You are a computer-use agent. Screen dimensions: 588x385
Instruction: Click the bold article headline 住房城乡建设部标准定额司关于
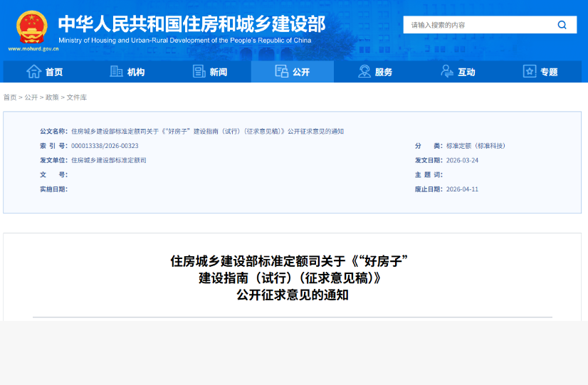pyautogui.click(x=292, y=260)
